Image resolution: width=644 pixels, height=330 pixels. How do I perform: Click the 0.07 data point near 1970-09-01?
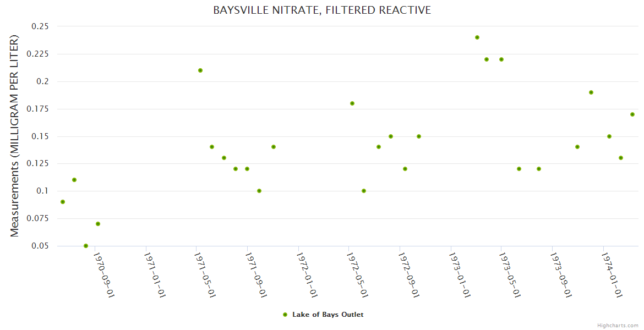click(x=98, y=224)
